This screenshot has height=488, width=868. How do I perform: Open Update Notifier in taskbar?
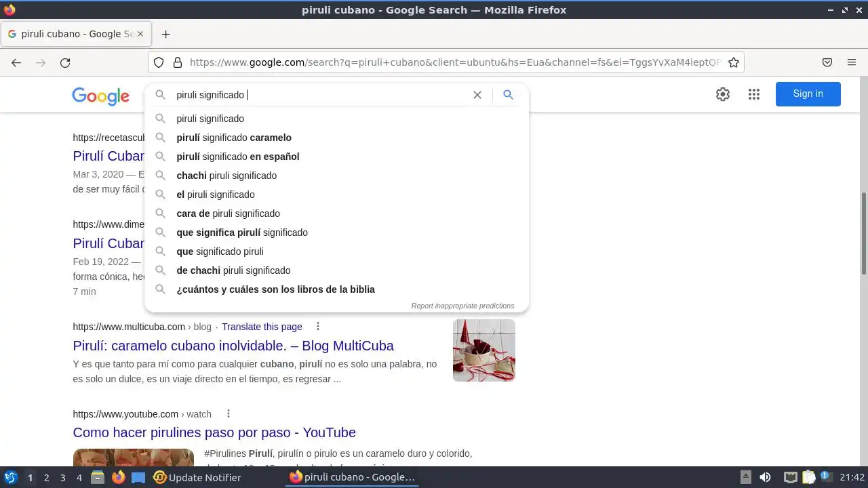[x=197, y=477]
